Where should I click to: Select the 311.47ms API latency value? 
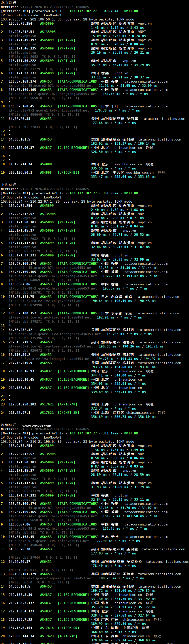tap(110, 433)
